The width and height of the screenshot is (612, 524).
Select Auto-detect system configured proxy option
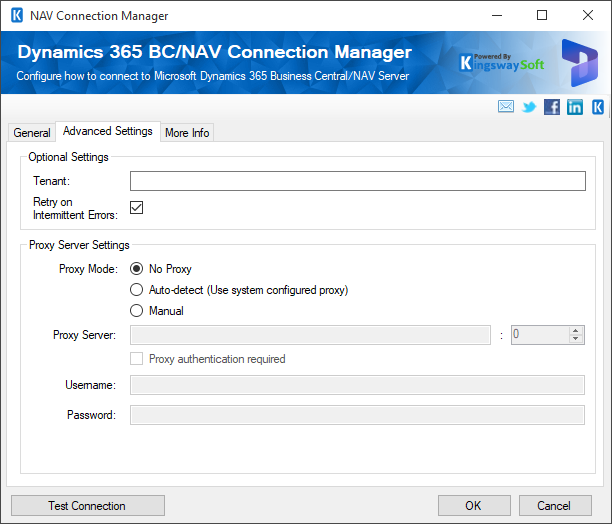pyautogui.click(x=136, y=290)
